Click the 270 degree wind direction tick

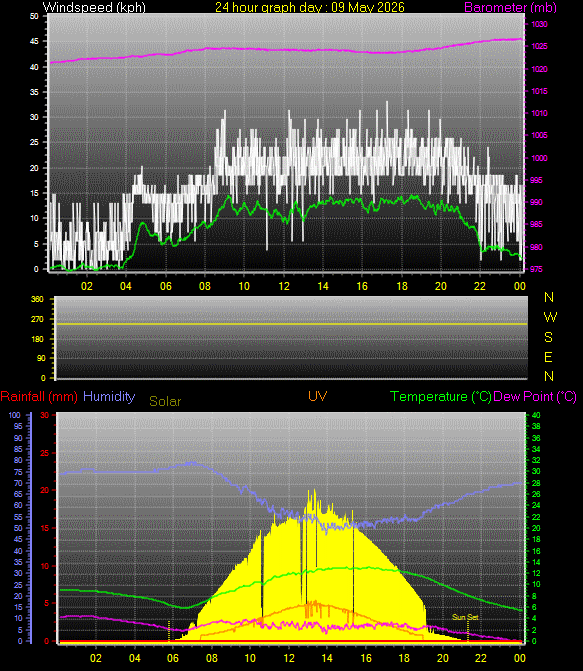coord(37,319)
